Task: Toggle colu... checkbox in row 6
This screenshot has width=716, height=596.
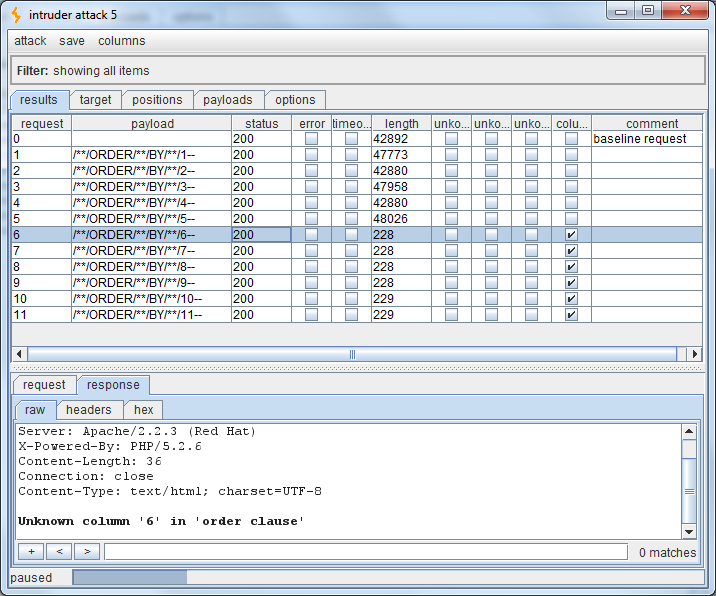Action: [x=571, y=234]
